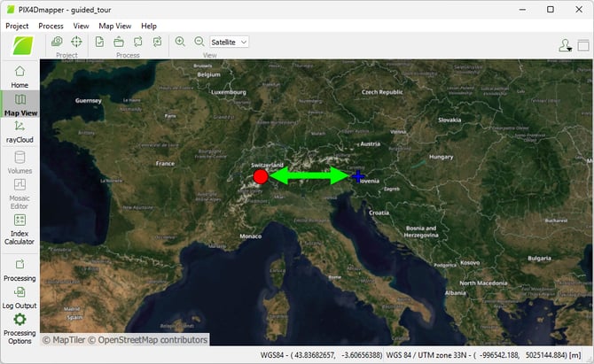Click the Belgium label on map
The image size is (594, 364).
(208, 74)
